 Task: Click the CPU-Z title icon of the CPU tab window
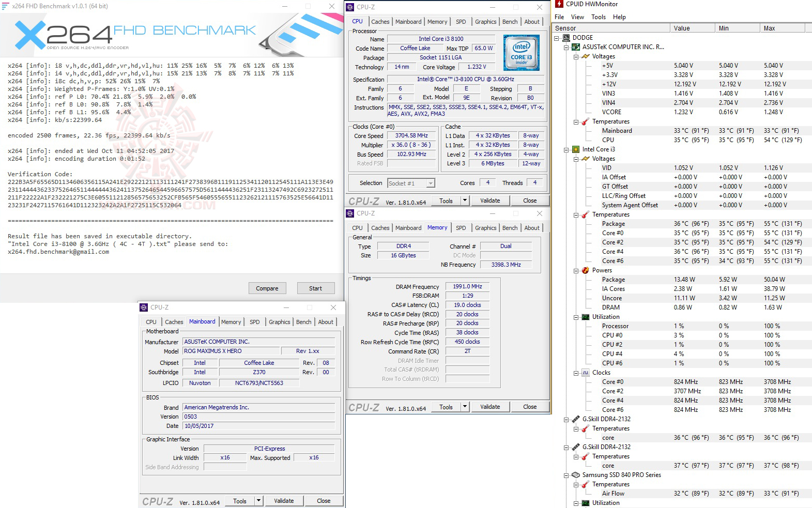click(350, 7)
